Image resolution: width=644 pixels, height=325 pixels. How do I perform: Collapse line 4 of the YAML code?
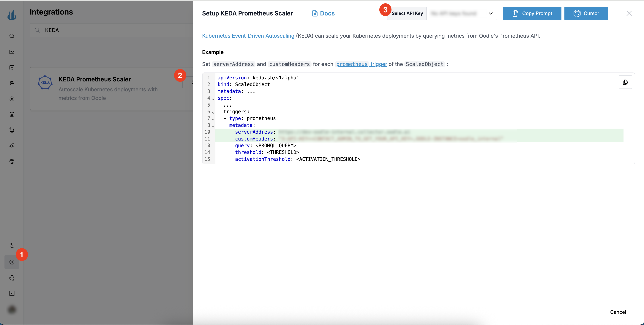pos(213,100)
